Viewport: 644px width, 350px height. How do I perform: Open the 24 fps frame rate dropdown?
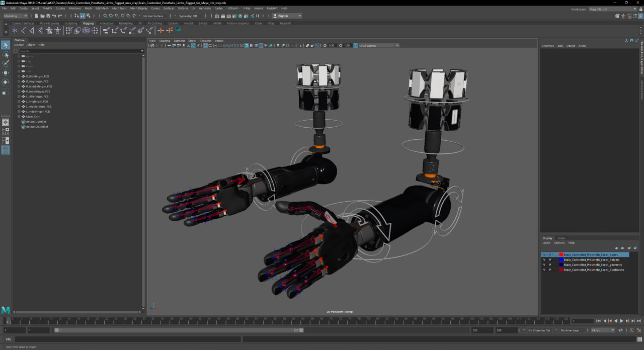tap(603, 330)
